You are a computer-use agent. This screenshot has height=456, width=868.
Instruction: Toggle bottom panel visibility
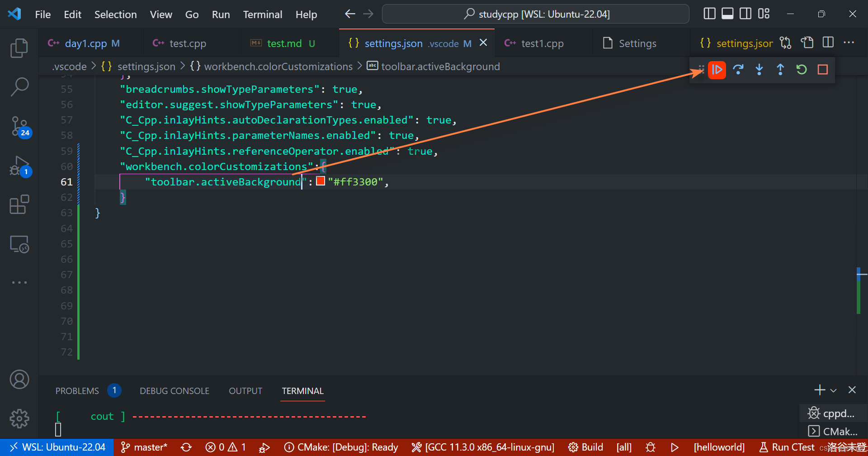(727, 14)
